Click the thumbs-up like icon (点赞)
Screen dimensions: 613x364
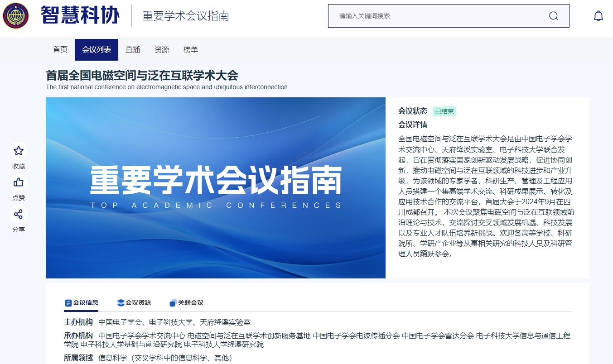tap(19, 182)
